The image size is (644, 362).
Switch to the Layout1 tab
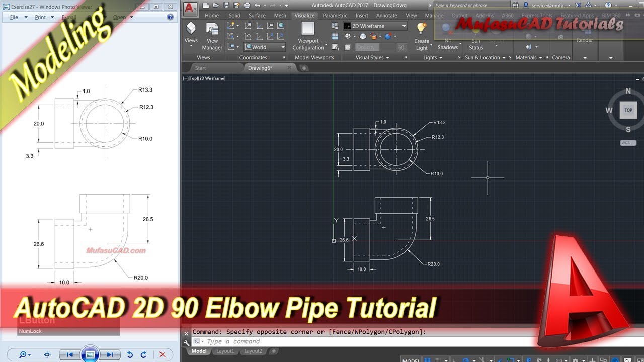(225, 351)
